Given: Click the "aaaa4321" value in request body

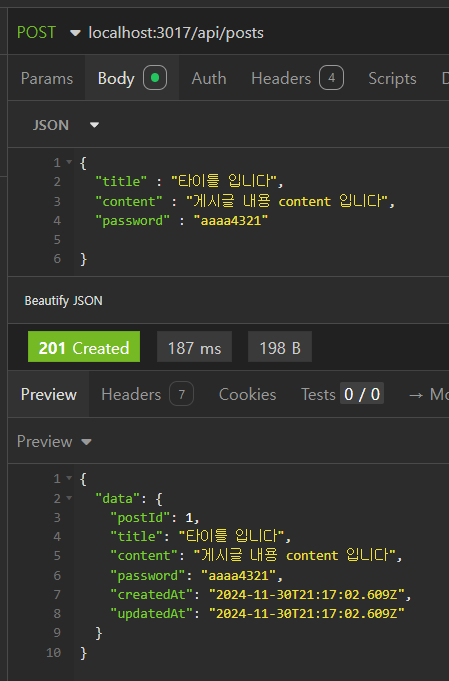Looking at the screenshot, I should [231, 221].
